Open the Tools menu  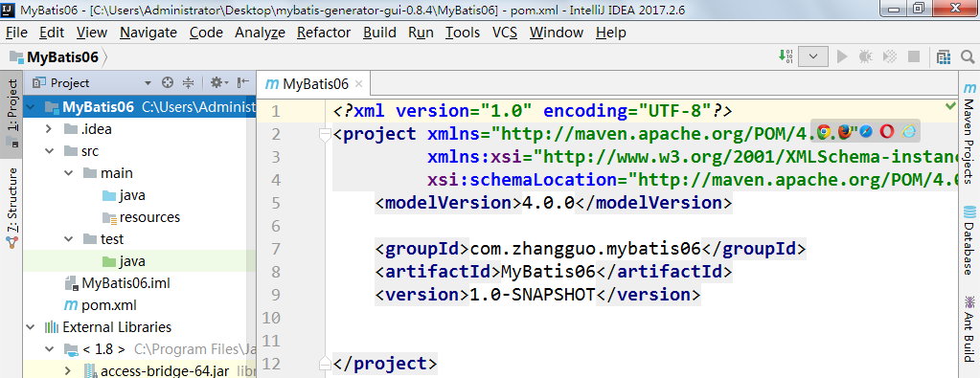(x=463, y=33)
